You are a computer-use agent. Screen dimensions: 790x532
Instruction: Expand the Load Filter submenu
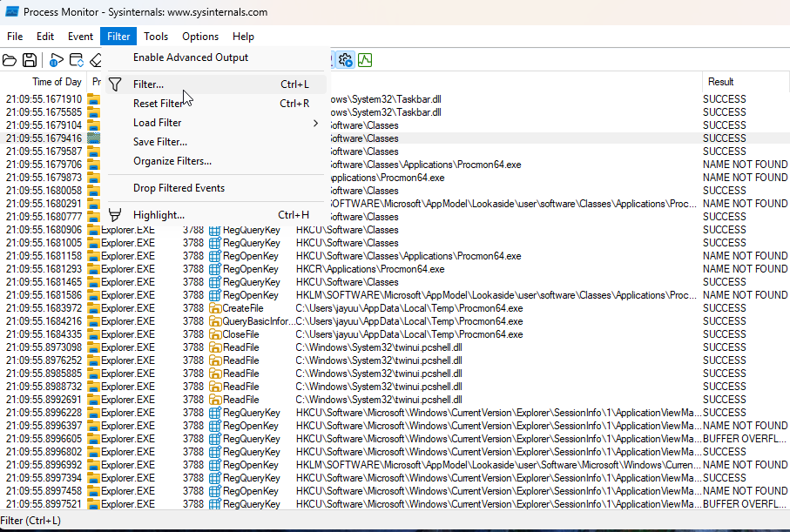[216, 123]
